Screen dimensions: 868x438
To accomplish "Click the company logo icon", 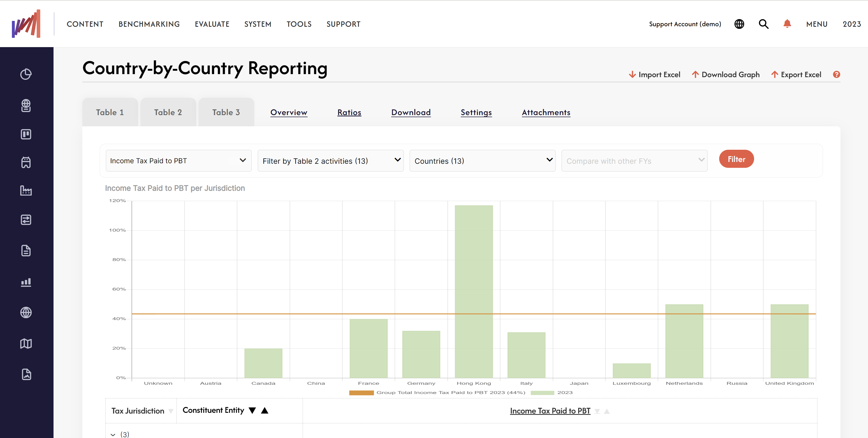I will pos(26,24).
